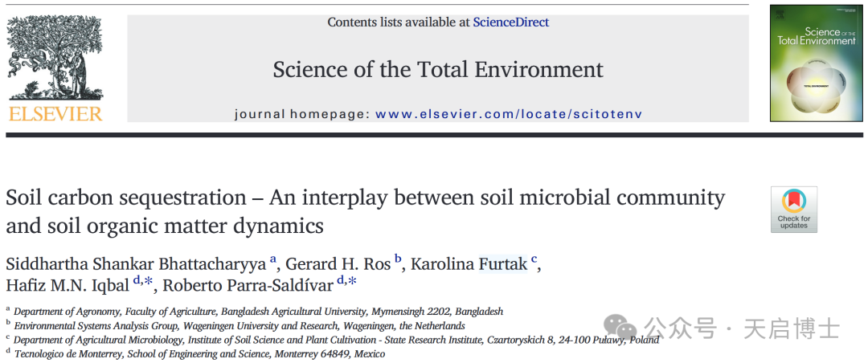Click the highlighted name Furtak
The height and width of the screenshot is (363, 868).
click(503, 264)
